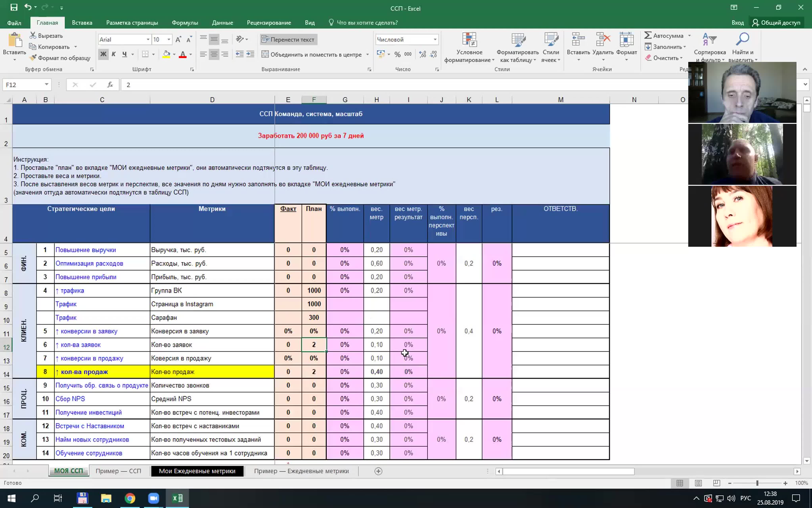The height and width of the screenshot is (508, 812).
Task: Apply the borders icon to cells
Action: tap(145, 54)
